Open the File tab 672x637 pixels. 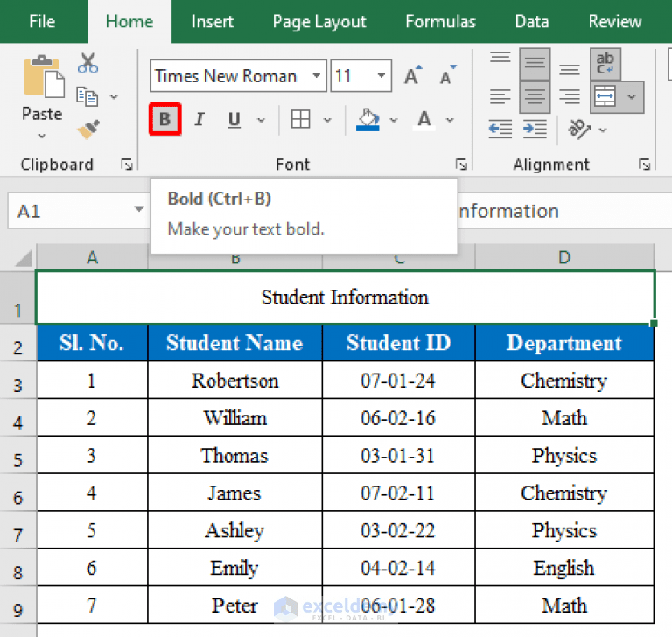pyautogui.click(x=42, y=21)
